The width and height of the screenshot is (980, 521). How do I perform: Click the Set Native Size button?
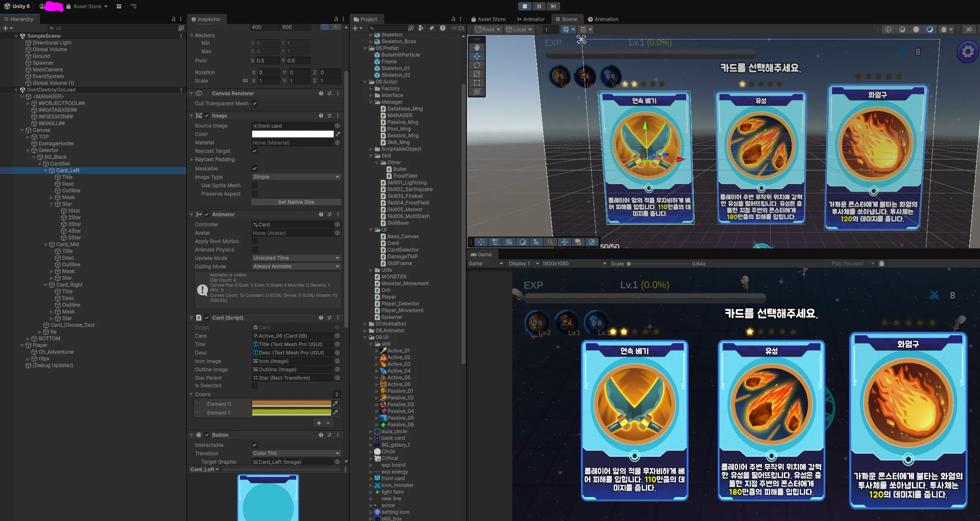[296, 202]
